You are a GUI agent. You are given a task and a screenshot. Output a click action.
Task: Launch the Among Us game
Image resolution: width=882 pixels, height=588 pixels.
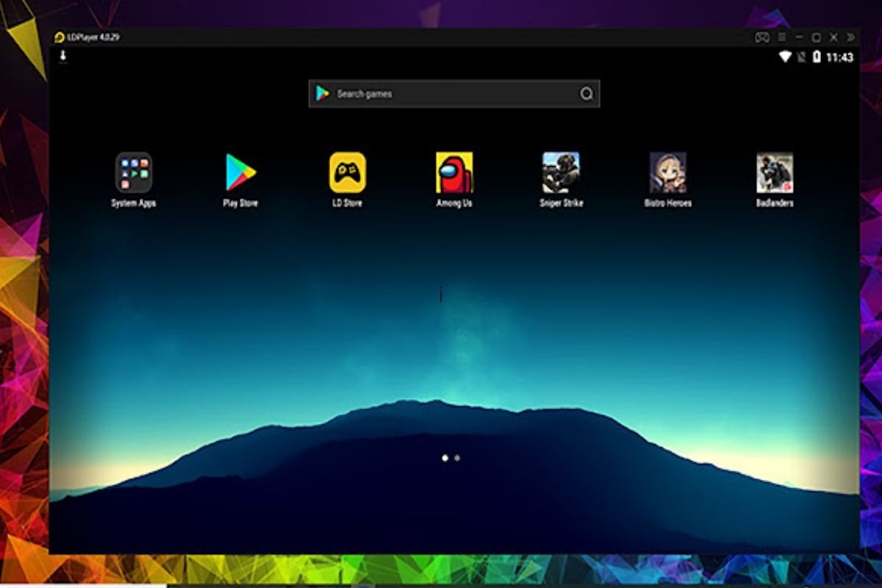pyautogui.click(x=454, y=173)
